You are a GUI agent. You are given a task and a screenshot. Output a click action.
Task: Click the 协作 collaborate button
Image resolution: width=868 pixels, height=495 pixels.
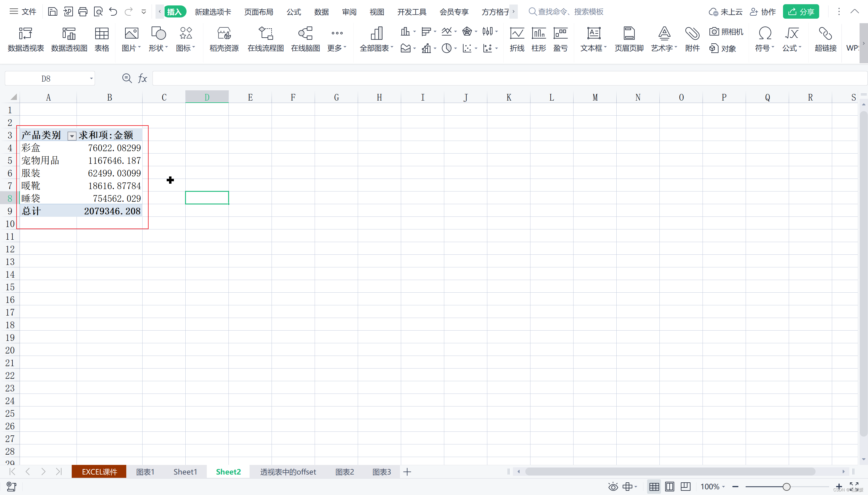tap(763, 12)
